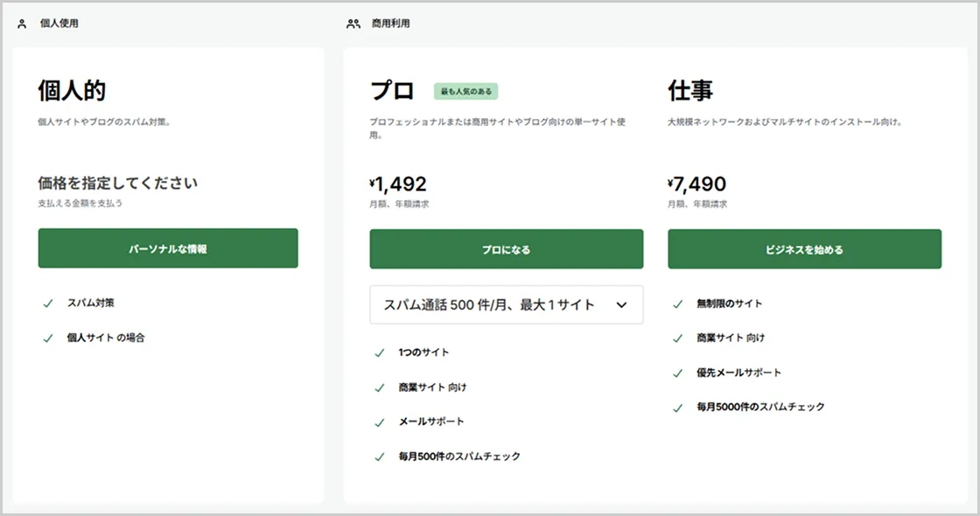This screenshot has width=980, height=516.
Task: Click the single-person 個人使用 icon
Action: (x=22, y=24)
